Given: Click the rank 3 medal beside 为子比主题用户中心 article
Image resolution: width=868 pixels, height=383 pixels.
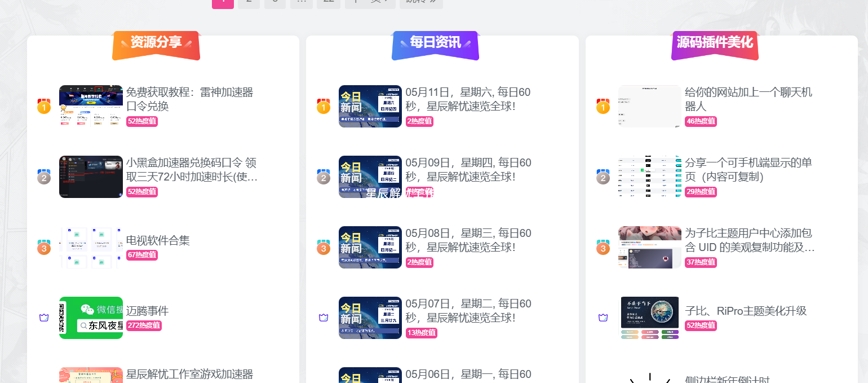Looking at the screenshot, I should pyautogui.click(x=603, y=247).
